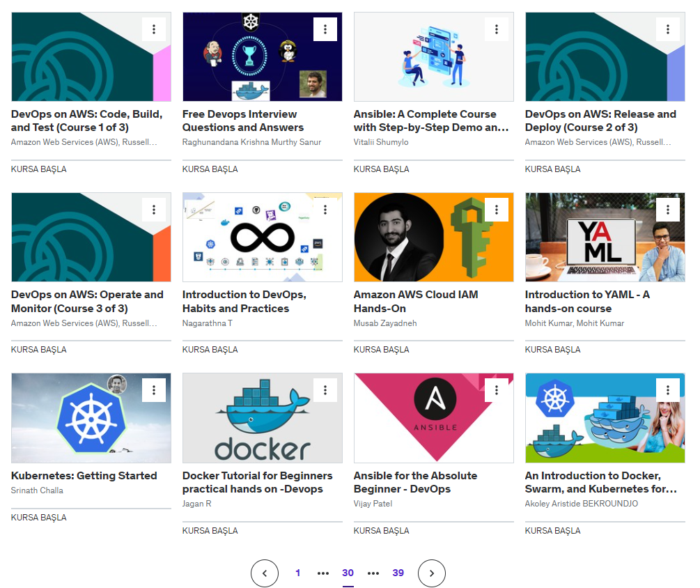The height and width of the screenshot is (588, 700).
Task: Open options menu for DevOps on AWS Course 1
Action: click(153, 29)
